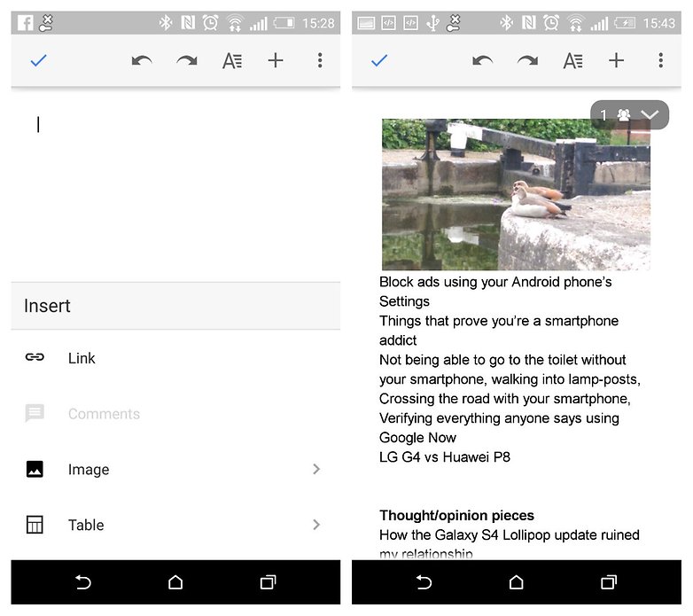Expand the Table submenu chevron

pyautogui.click(x=316, y=525)
